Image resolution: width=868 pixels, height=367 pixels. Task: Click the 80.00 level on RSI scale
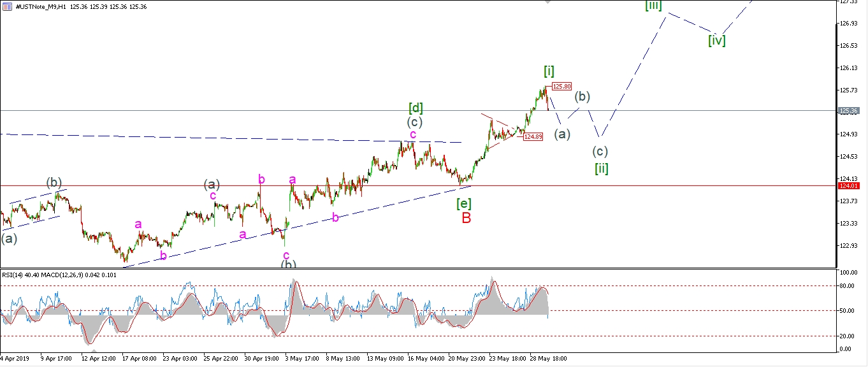click(848, 285)
